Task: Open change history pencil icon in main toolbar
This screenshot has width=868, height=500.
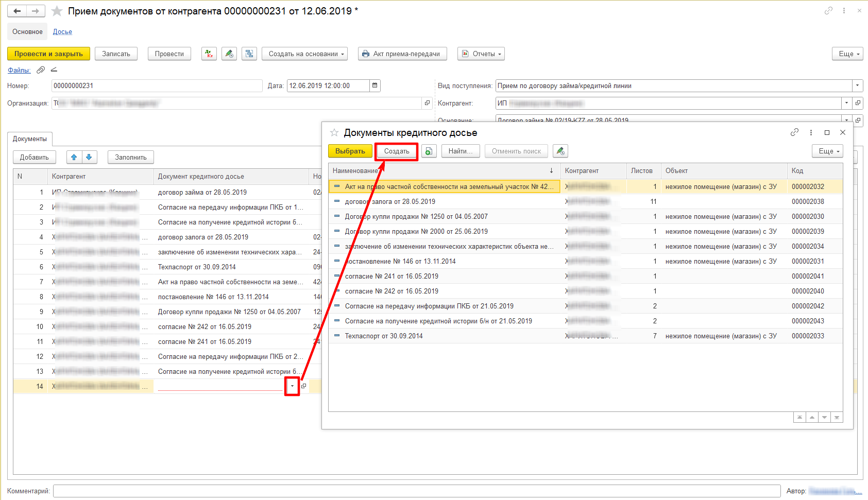Action: pos(229,54)
